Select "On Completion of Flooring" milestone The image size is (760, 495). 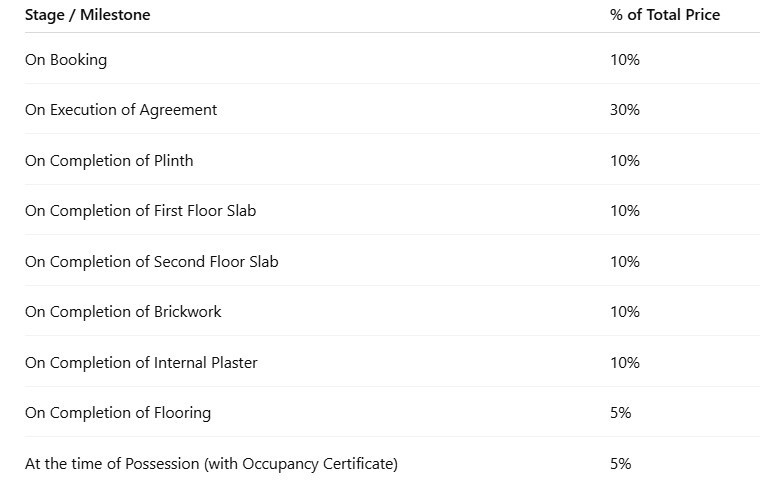[118, 413]
